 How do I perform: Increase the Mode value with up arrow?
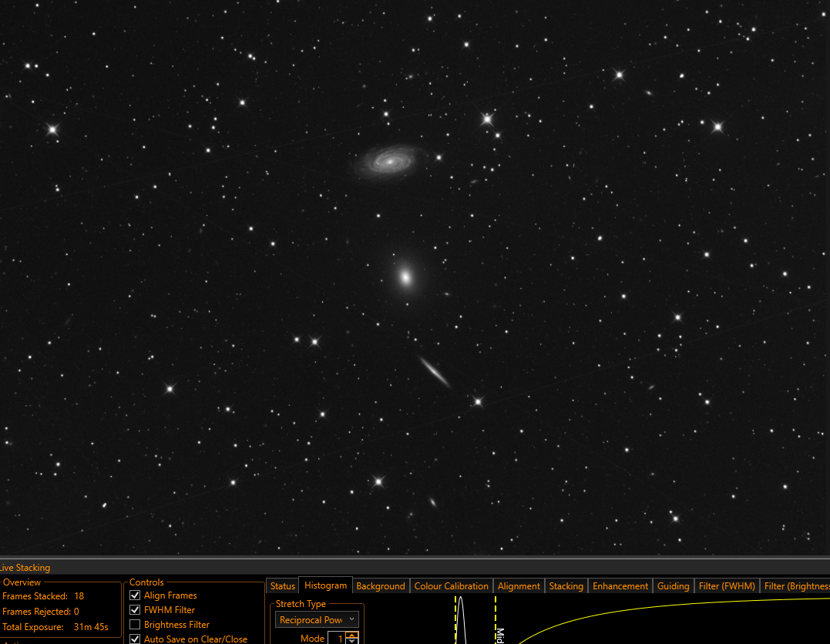[x=352, y=635]
